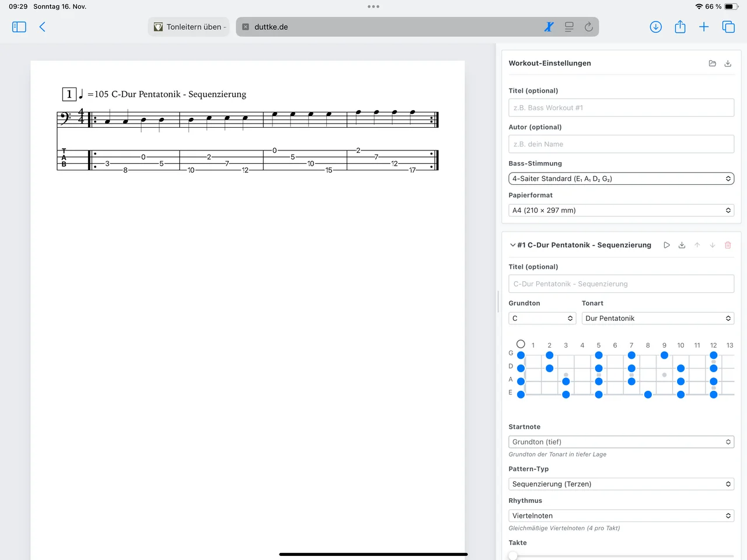Image resolution: width=747 pixels, height=560 pixels.
Task: Open the Tonart dropdown showing Dur Pentatonik
Action: 657,318
